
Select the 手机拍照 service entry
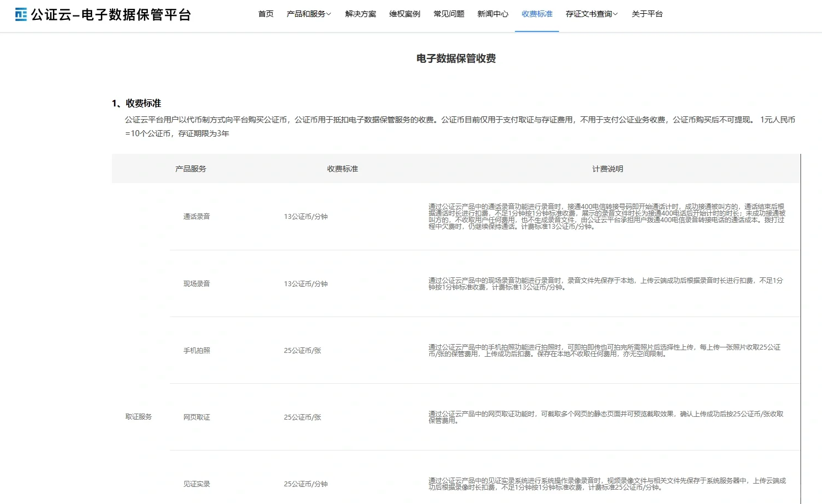tap(197, 351)
